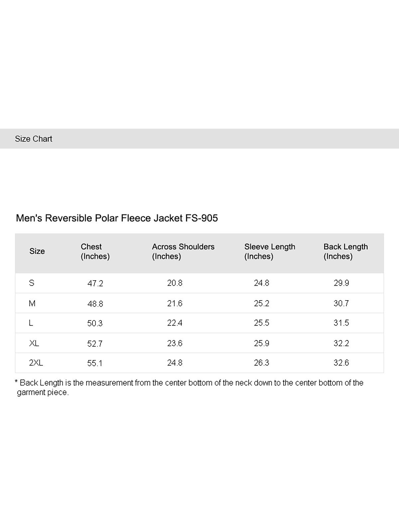Select the Chest (Inches) column header
The height and width of the screenshot is (532, 399).
pyautogui.click(x=95, y=251)
